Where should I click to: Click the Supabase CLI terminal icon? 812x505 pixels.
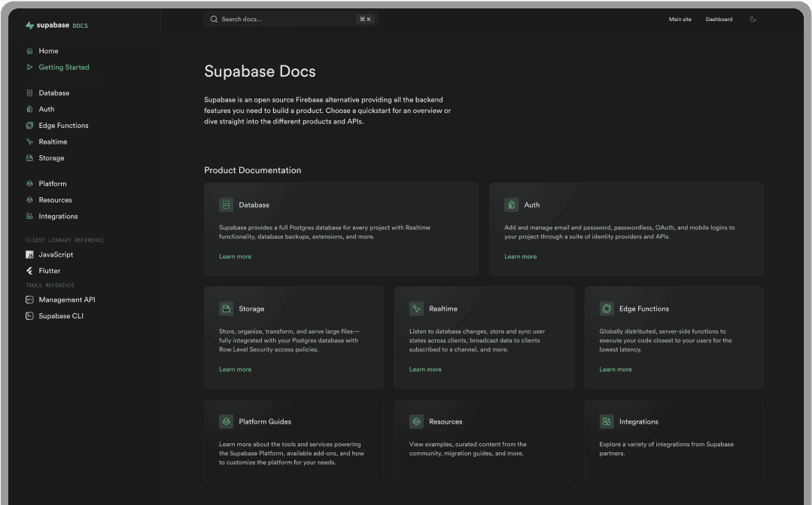(x=29, y=316)
